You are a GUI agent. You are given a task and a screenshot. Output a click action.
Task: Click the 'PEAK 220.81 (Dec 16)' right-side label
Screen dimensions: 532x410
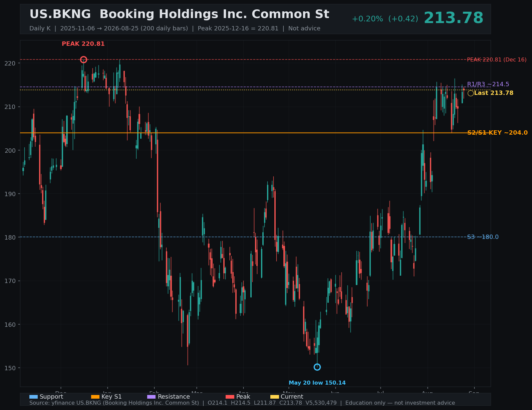[497, 60]
